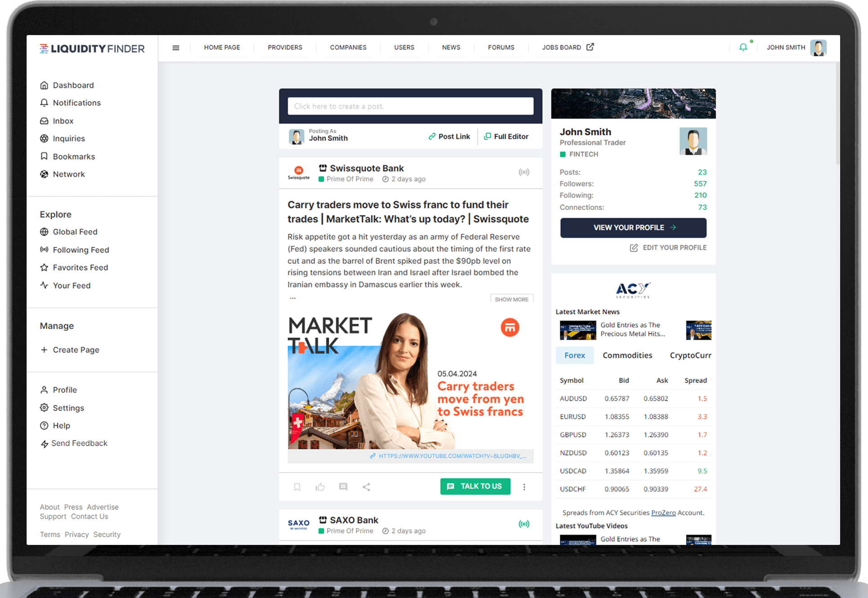
Task: Like the Swissquote post
Action: click(320, 487)
